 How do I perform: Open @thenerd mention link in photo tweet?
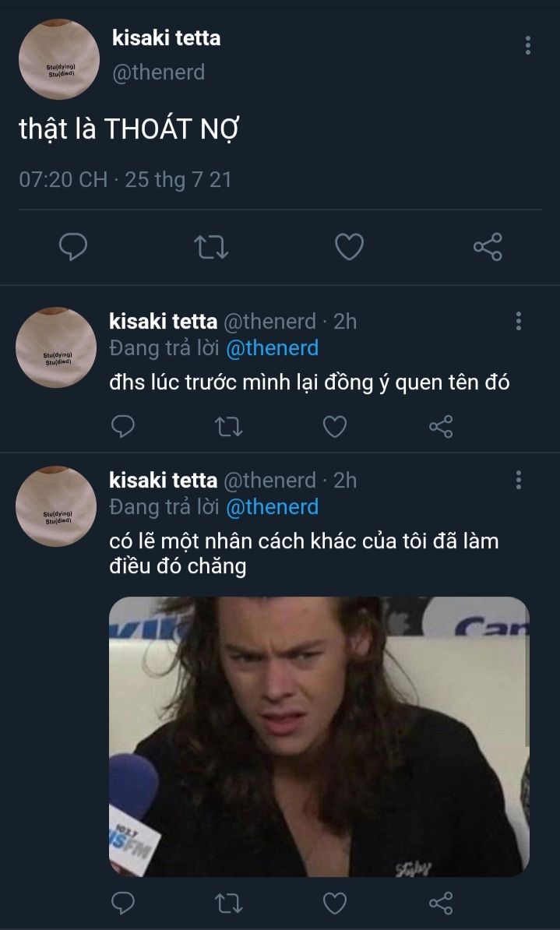(272, 507)
